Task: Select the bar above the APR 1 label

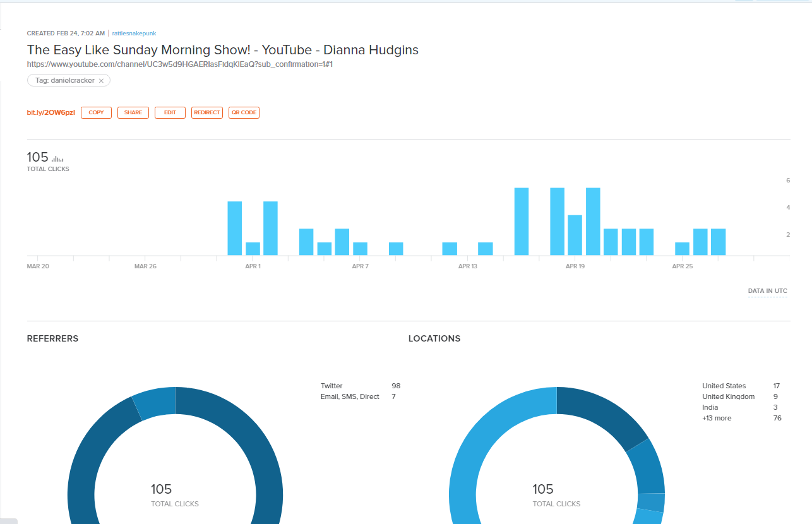Action: point(253,249)
